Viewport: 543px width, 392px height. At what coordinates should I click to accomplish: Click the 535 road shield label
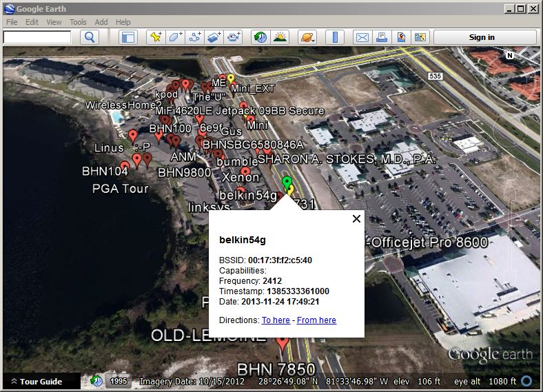435,76
